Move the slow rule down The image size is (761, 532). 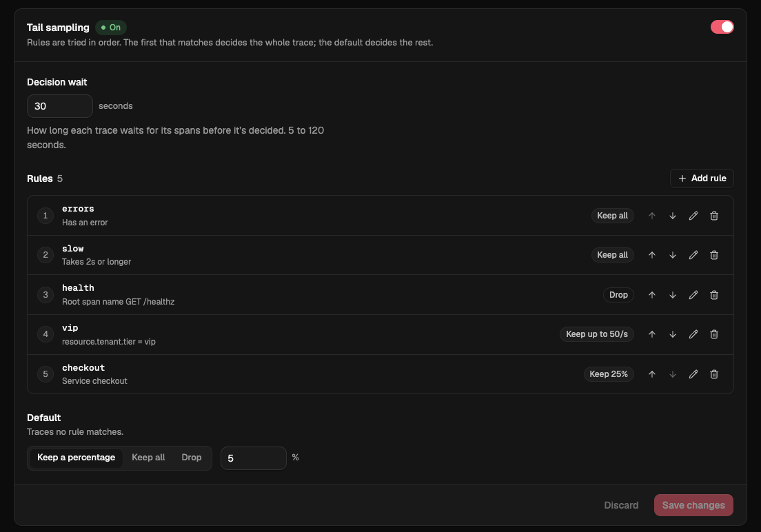[673, 255]
